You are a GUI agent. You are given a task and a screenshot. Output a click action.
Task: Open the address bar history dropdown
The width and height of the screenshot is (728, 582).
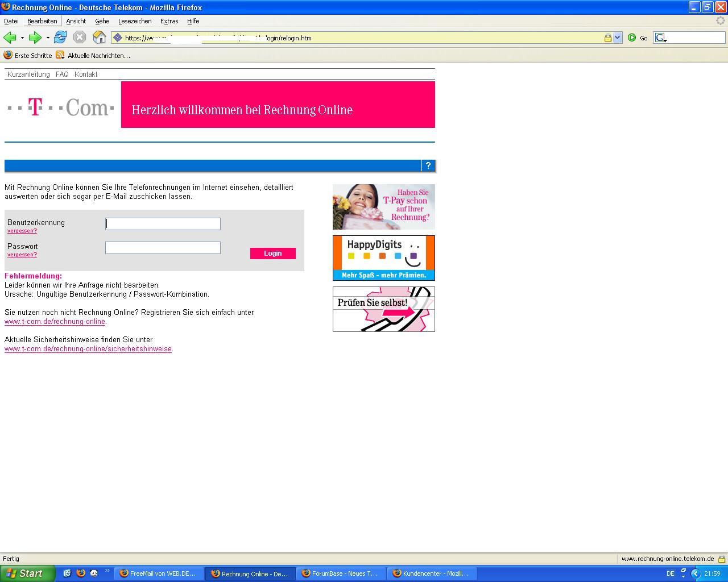click(x=618, y=38)
